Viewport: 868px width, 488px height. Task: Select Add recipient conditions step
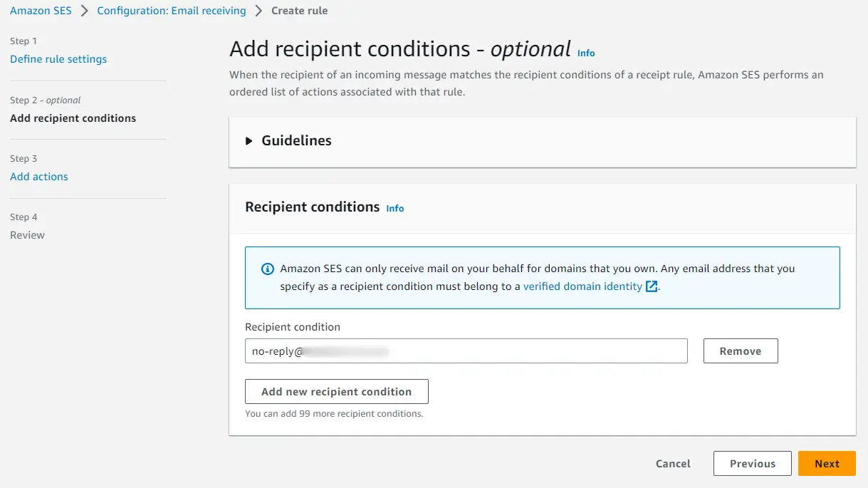[73, 118]
